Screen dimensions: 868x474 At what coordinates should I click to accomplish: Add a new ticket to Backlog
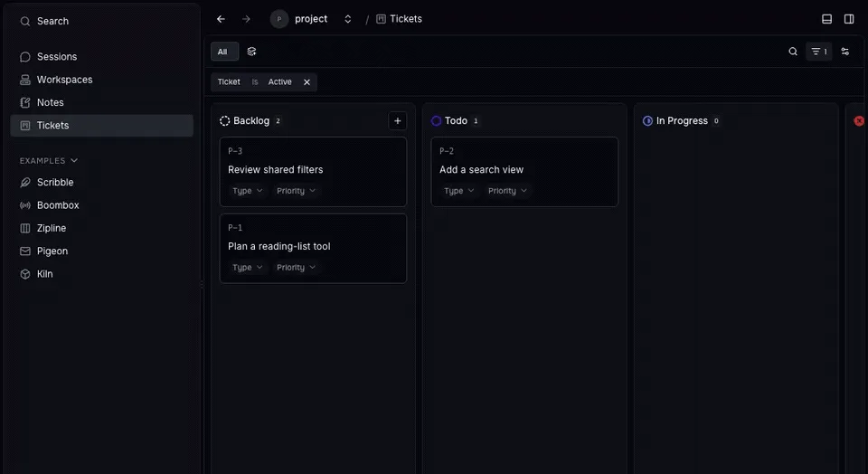click(x=398, y=120)
